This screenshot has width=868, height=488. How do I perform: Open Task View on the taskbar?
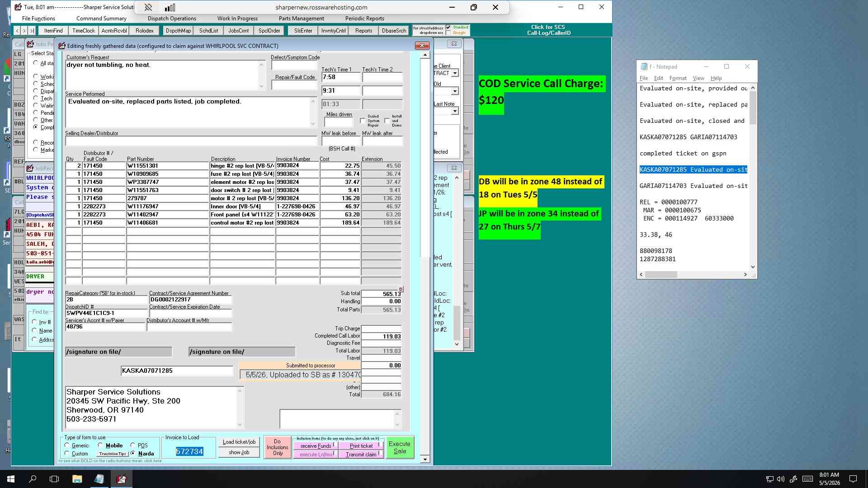(54, 479)
